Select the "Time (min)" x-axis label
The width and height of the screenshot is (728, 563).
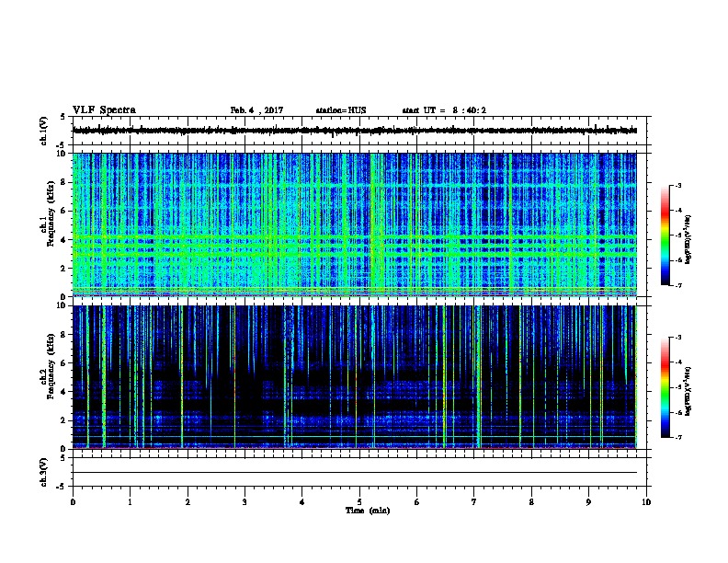coord(368,511)
